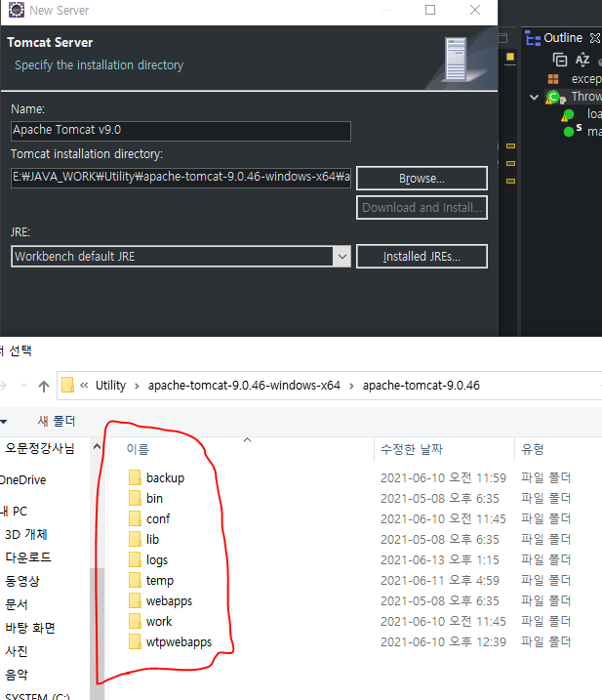Select the wtpwebapps folder icon

135,642
